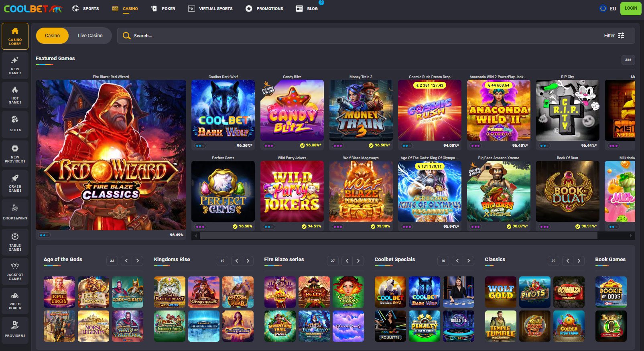Click the featured scrollbar right arrow

[631, 236]
